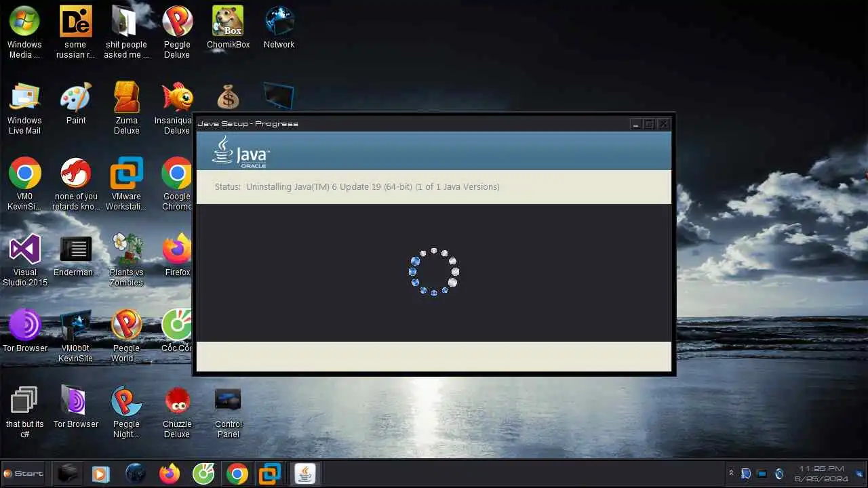Maximize the Java Setup window

649,124
